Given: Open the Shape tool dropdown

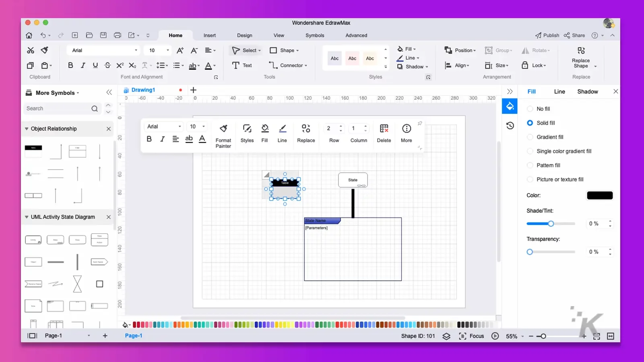Looking at the screenshot, I should (x=297, y=51).
